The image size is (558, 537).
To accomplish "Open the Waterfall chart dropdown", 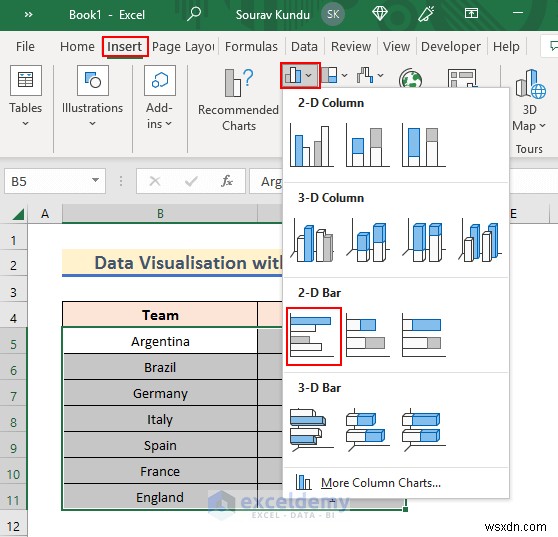I will coord(370,75).
